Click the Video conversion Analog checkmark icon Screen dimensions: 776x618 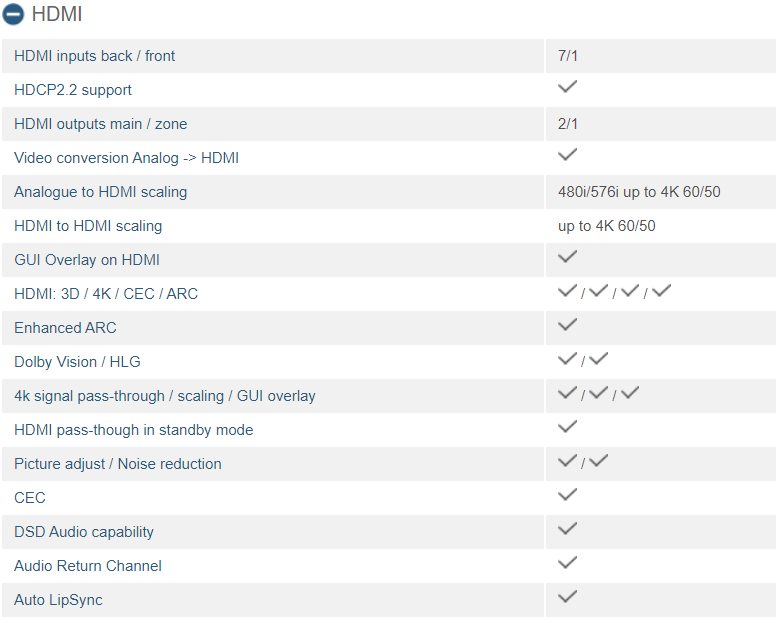point(567,154)
